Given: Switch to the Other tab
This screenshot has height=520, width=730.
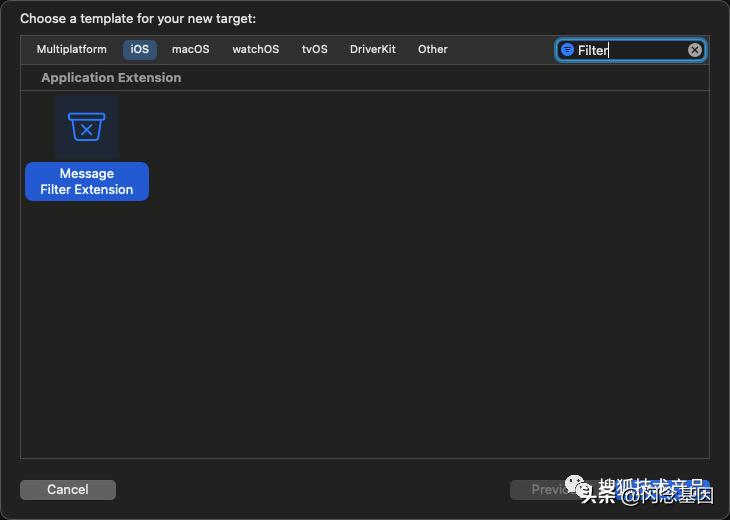Looking at the screenshot, I should pyautogui.click(x=433, y=49).
